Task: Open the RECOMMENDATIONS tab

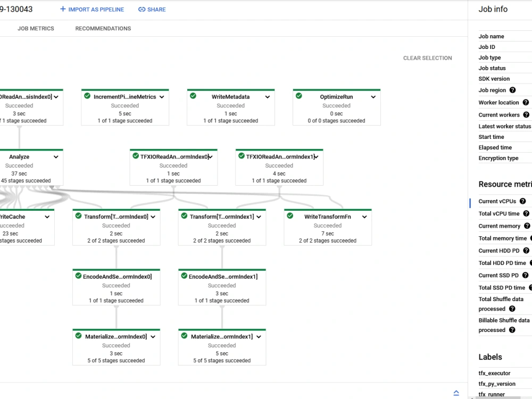Action: pos(103,28)
